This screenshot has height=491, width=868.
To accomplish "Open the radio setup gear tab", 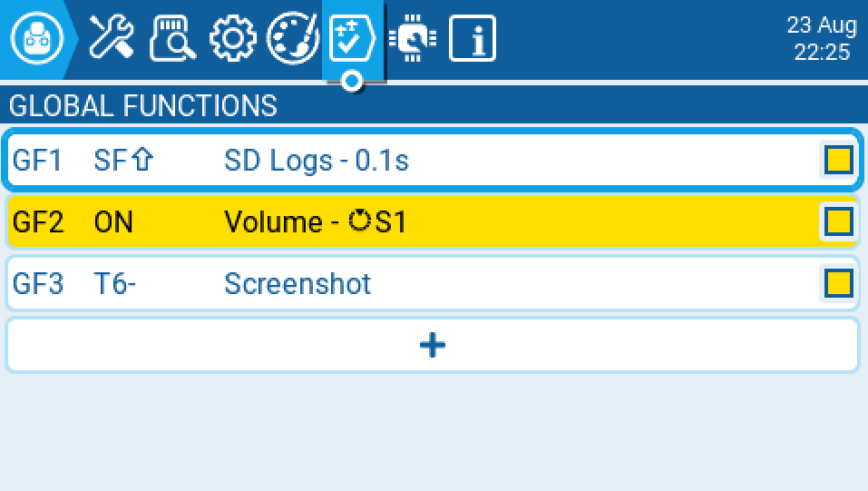I will pyautogui.click(x=232, y=39).
